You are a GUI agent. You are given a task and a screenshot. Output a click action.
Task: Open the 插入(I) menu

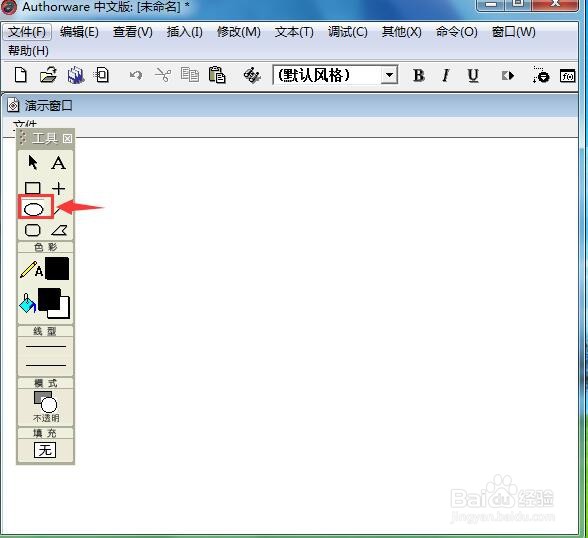click(x=184, y=32)
